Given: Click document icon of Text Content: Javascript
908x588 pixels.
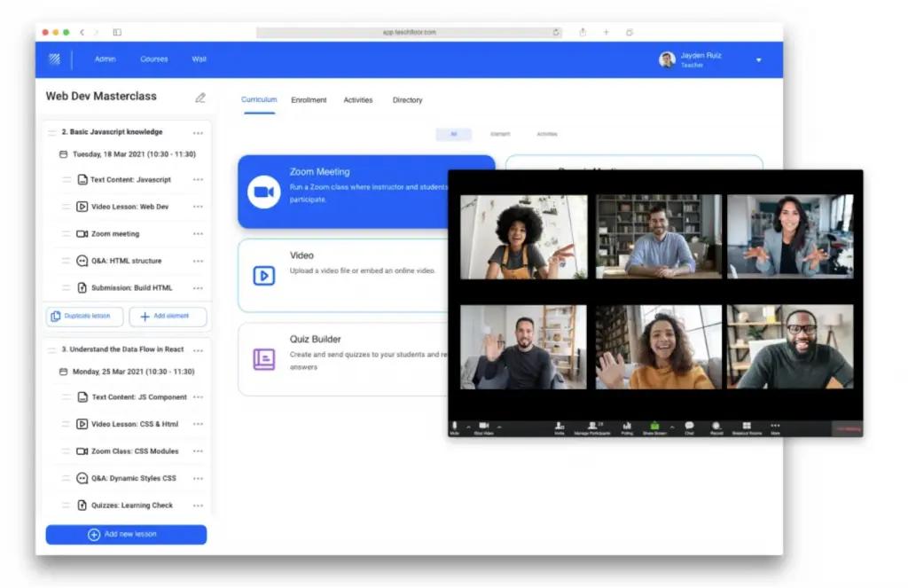Looking at the screenshot, I should (x=82, y=179).
